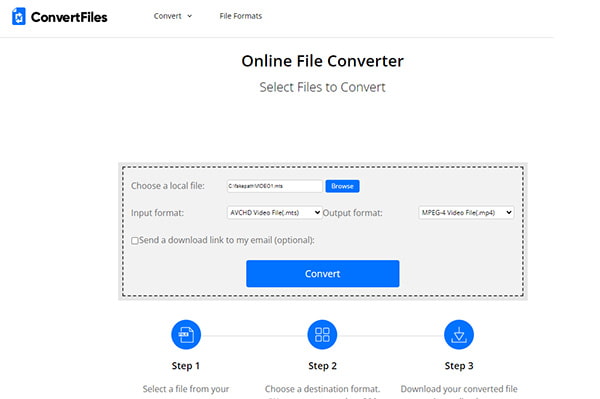600x399 pixels.
Task: Click the Step 2 grid icon
Action: click(322, 335)
